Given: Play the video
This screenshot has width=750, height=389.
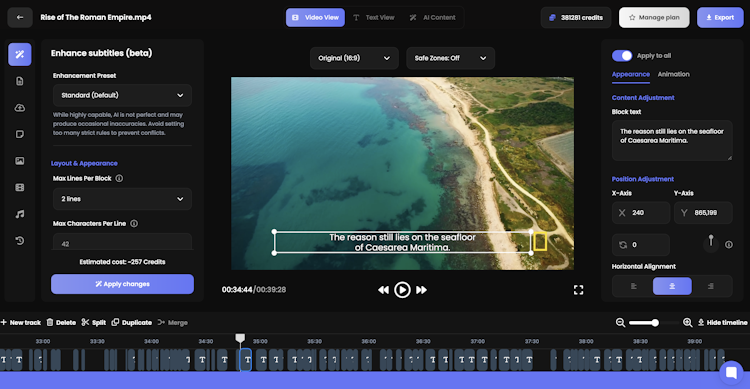Looking at the screenshot, I should [x=402, y=290].
